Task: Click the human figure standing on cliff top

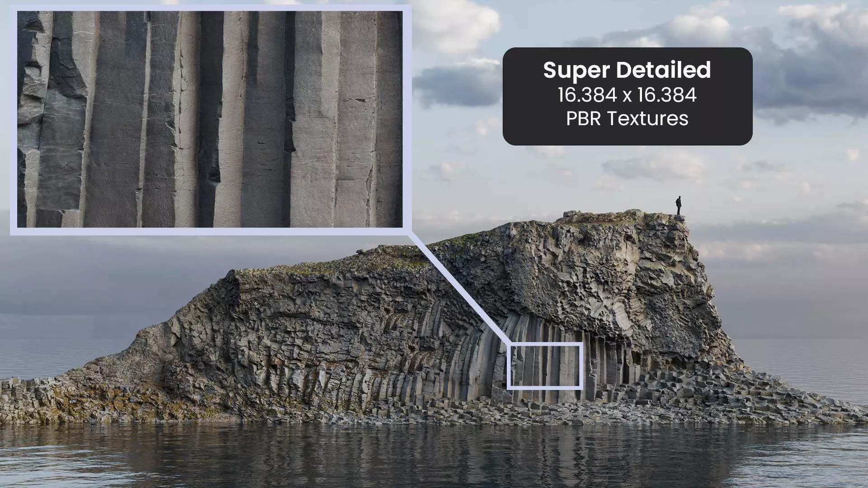Action: click(679, 205)
